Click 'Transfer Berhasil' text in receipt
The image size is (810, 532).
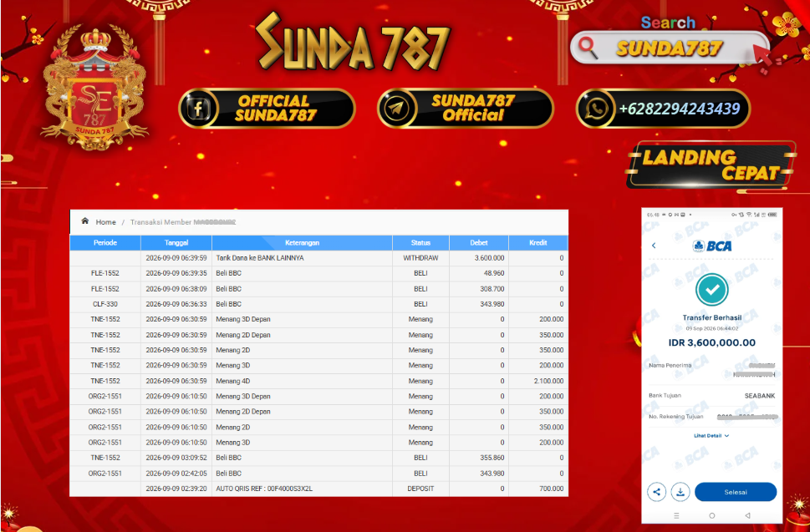pos(712,318)
